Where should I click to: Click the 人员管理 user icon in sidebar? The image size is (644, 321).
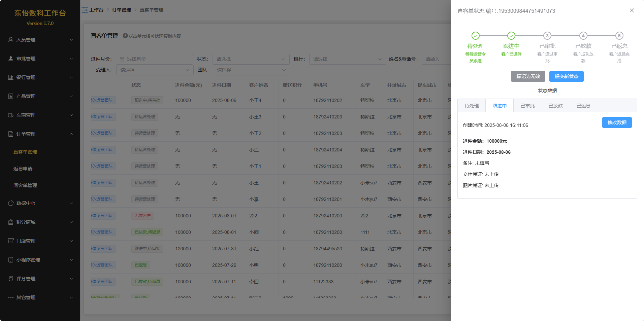click(11, 40)
